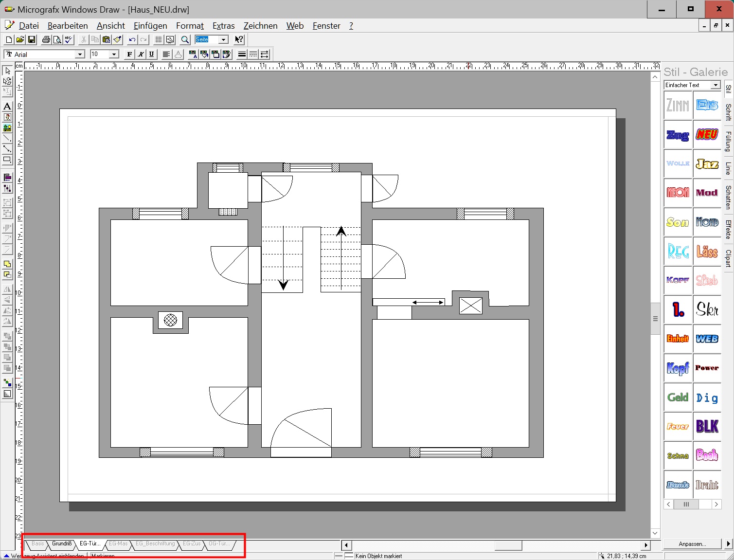Select the Text tool (A) in toolbox
Screen dimensions: 734x560
click(7, 106)
